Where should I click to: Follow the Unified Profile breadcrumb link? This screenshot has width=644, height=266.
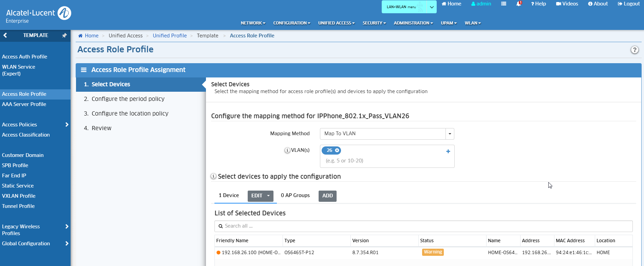tap(170, 36)
